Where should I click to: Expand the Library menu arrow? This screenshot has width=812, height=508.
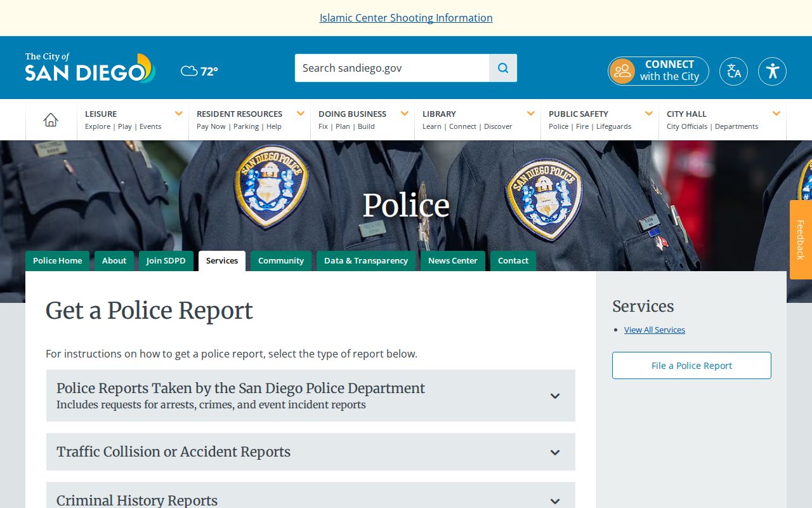point(530,114)
